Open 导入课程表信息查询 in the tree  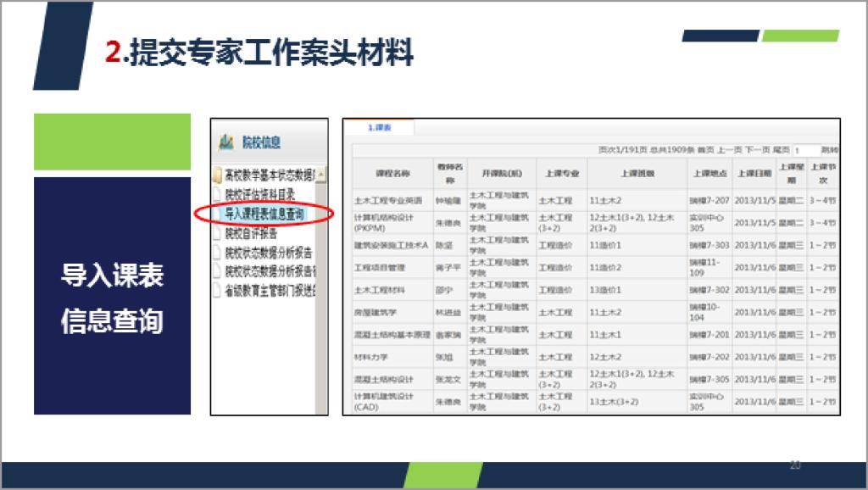coord(264,214)
